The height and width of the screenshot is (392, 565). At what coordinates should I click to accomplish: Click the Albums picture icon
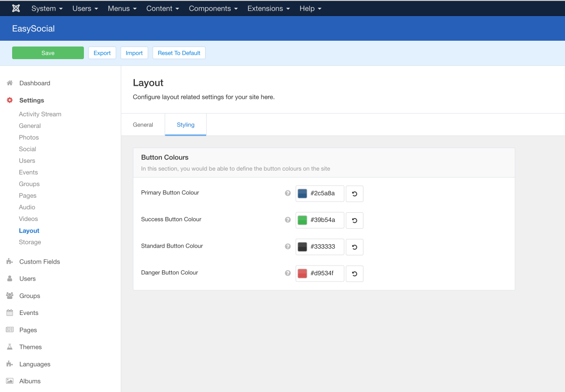pos(10,381)
